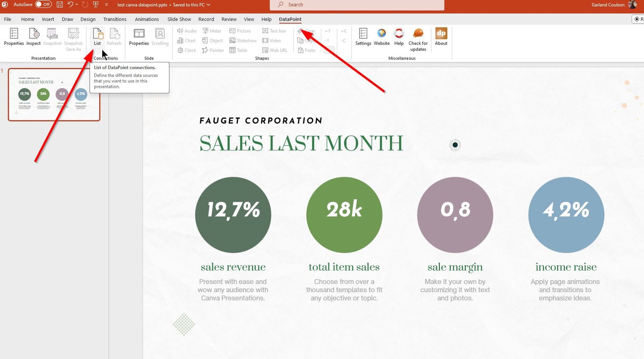Open the slide Properties button
644x359 pixels.
click(139, 37)
